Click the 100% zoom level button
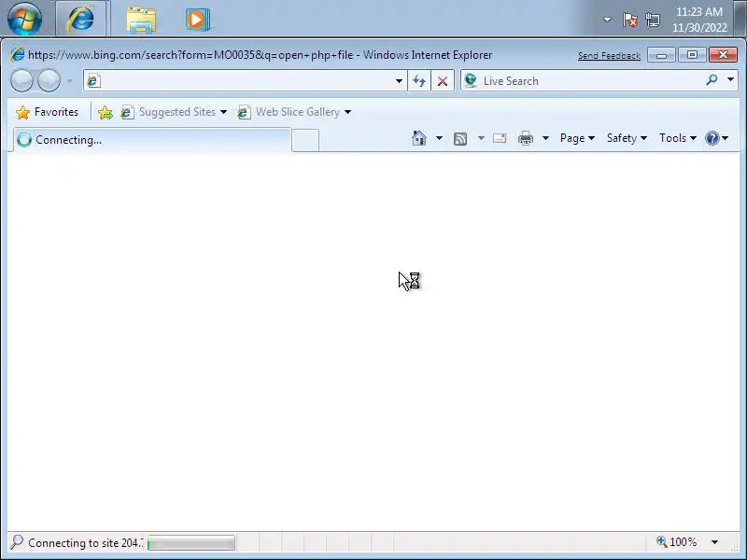The image size is (747, 560). pos(676,542)
